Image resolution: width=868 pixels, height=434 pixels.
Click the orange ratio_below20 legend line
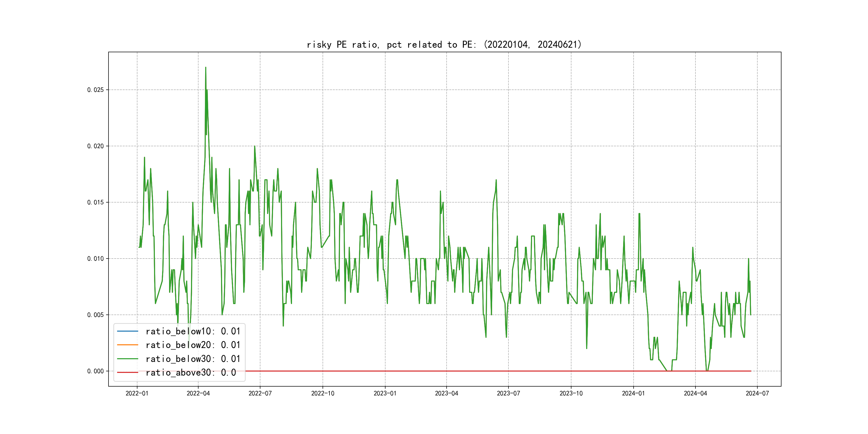point(127,345)
